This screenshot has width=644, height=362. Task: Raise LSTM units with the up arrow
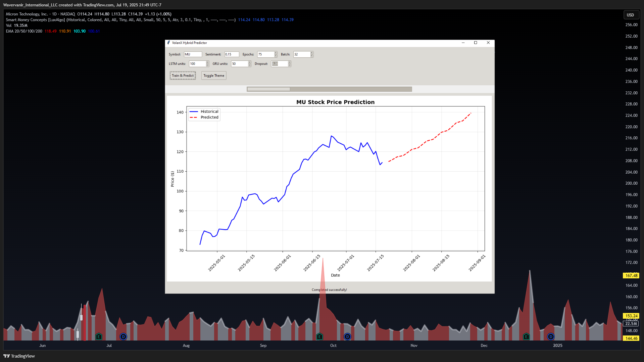[207, 62]
